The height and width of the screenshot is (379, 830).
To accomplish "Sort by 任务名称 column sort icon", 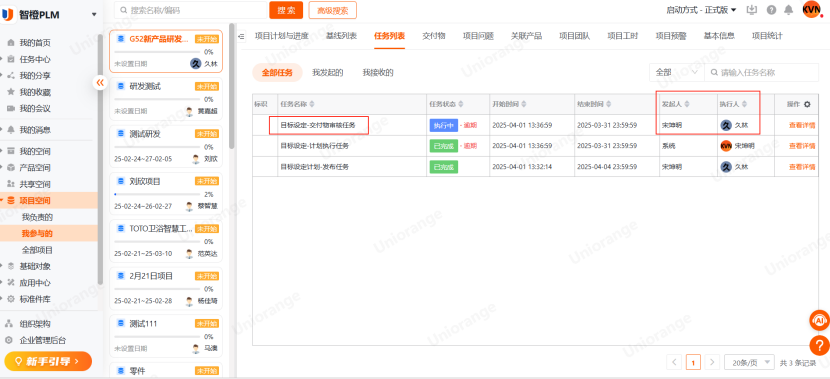I will point(312,104).
